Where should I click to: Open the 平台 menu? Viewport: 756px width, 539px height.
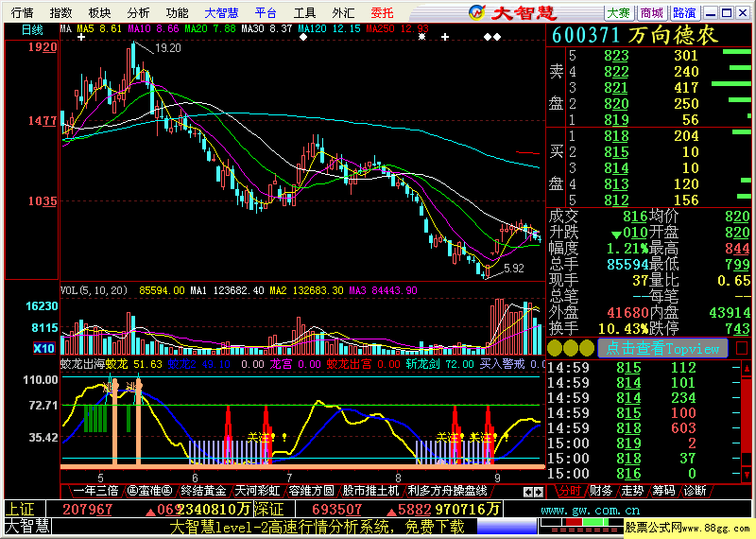[x=266, y=12]
